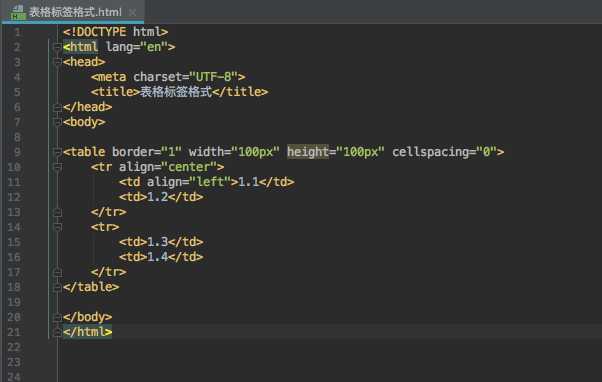Click the cellspacing="0" attribute

(x=444, y=152)
